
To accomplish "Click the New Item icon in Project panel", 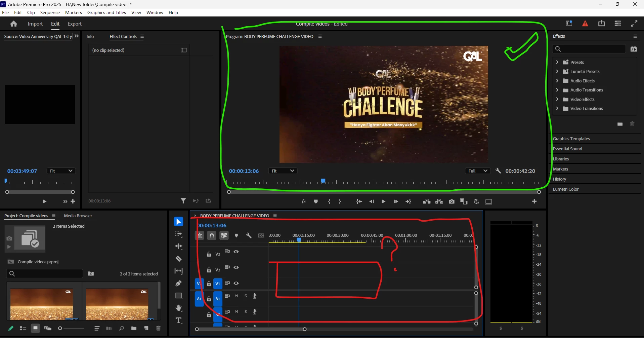I will [146, 328].
